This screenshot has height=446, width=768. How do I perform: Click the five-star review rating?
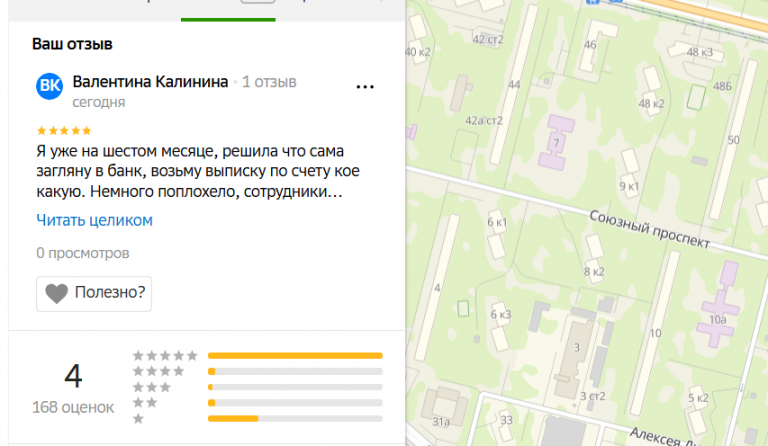pyautogui.click(x=64, y=130)
